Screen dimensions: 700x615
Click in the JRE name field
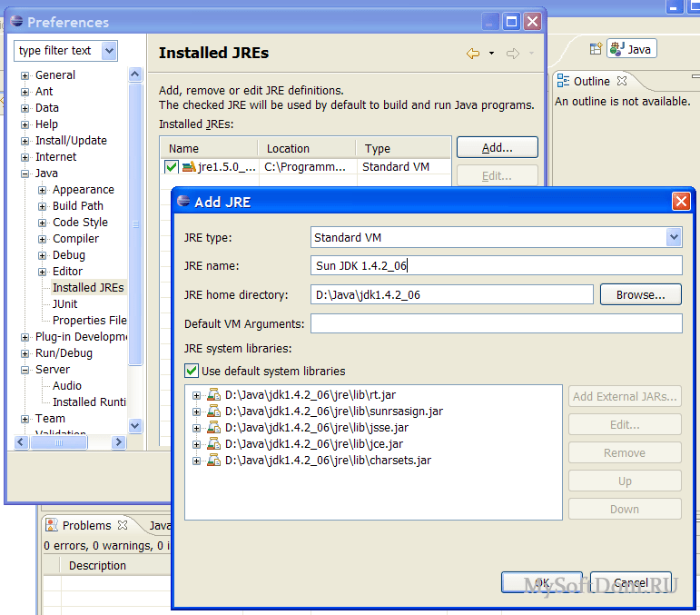[497, 266]
